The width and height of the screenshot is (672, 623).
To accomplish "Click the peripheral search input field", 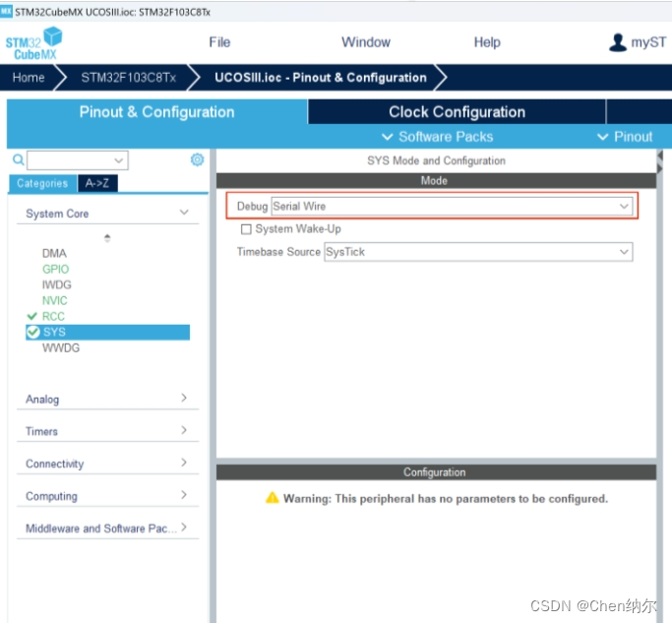I will [77, 160].
